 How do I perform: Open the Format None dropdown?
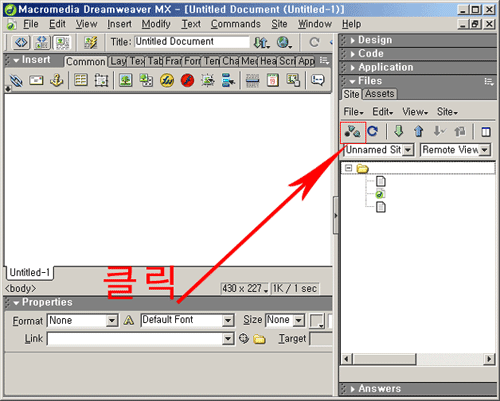point(82,321)
